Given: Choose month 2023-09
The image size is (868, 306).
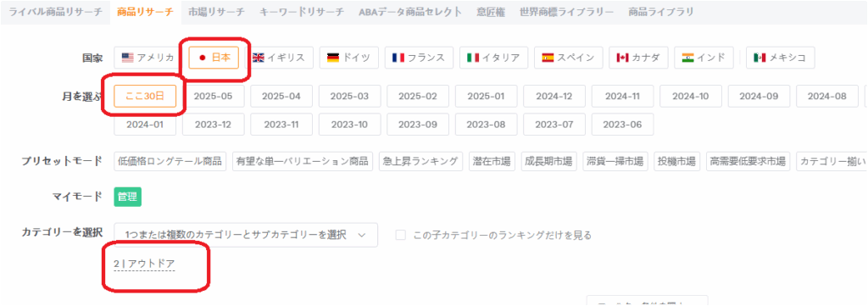Looking at the screenshot, I should coord(418,125).
